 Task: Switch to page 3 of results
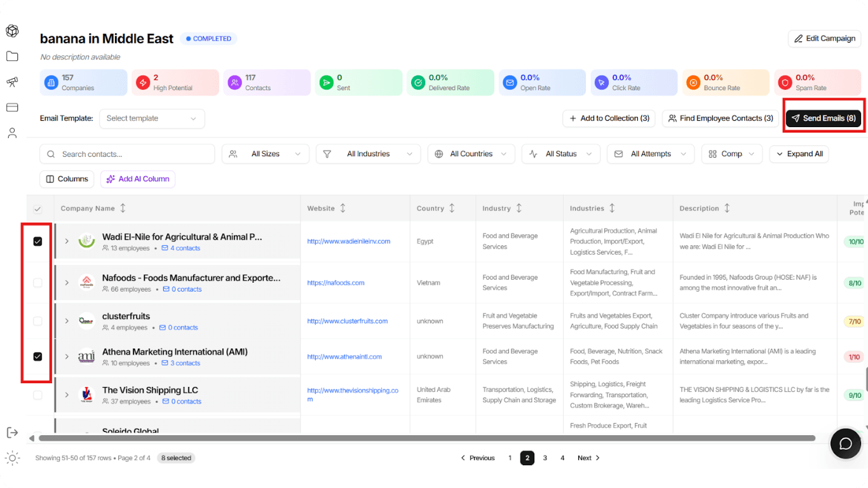click(545, 457)
